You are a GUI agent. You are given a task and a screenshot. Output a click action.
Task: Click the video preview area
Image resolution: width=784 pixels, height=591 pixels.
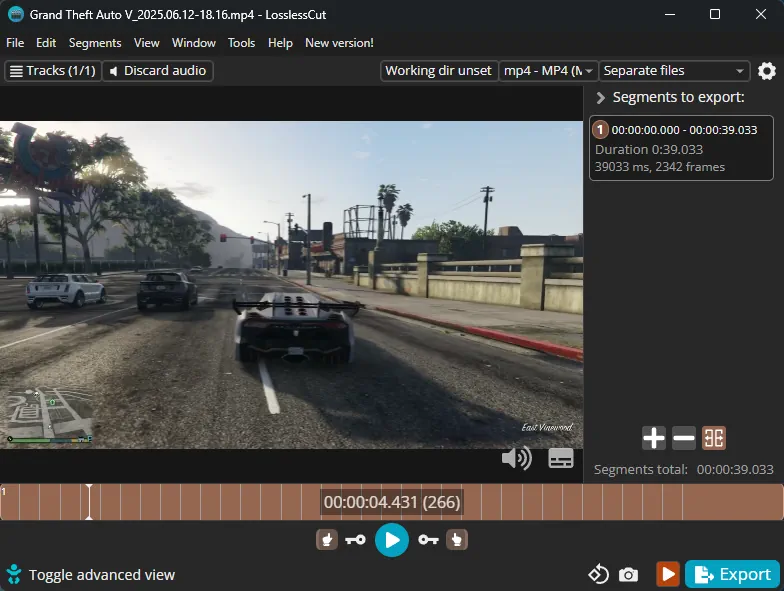pos(292,284)
